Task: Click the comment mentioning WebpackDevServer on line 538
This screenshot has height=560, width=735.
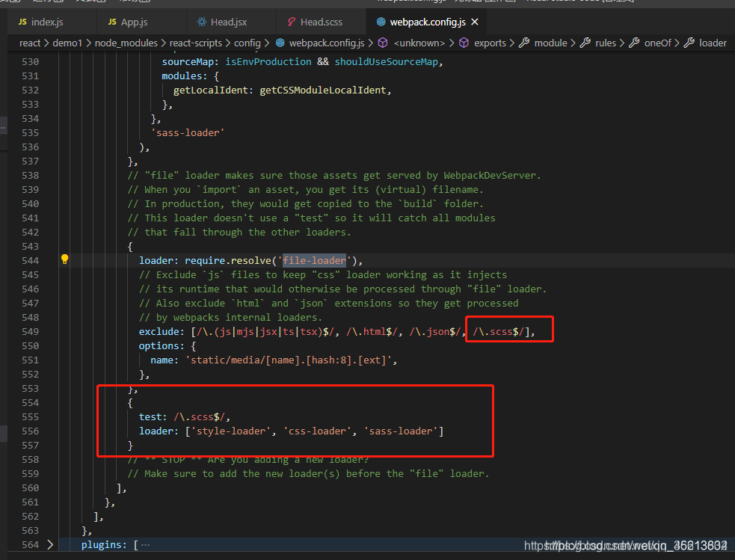Action: coord(334,175)
